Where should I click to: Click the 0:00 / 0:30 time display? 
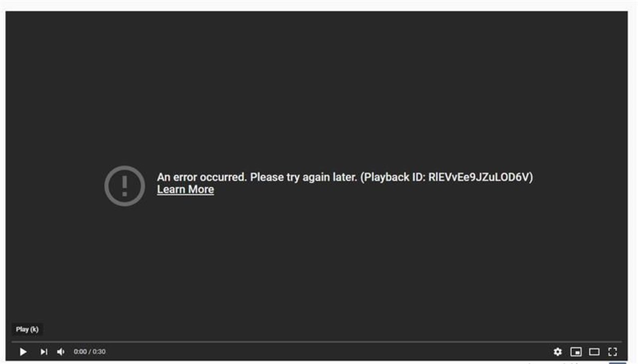[x=90, y=352]
